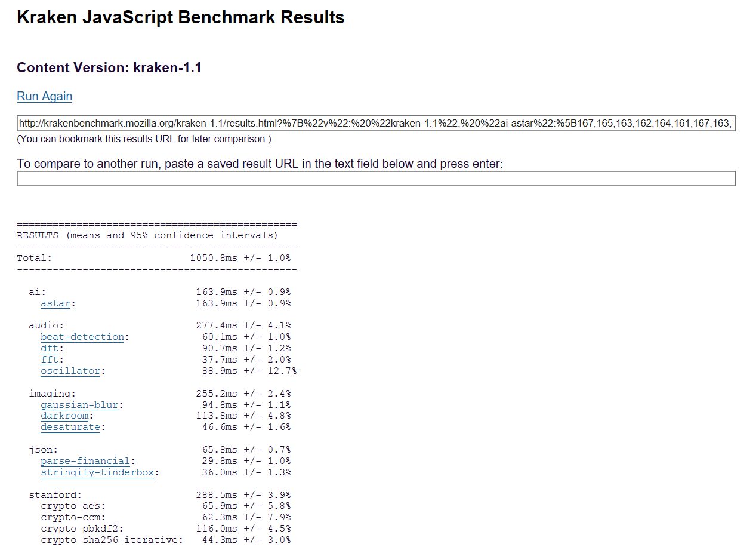The width and height of the screenshot is (756, 556).
Task: Open the desaturate test link
Action: 70,427
